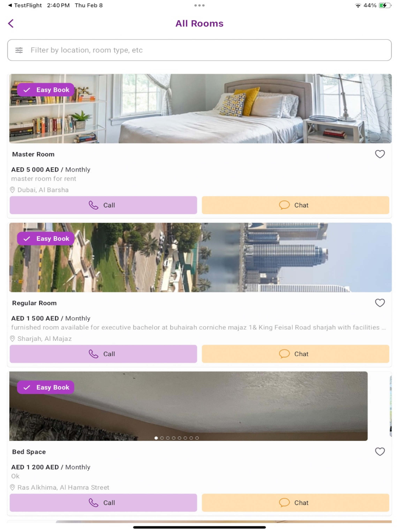The width and height of the screenshot is (399, 532).
Task: Tap the Easy Book badge on the Master Room
Action: coord(46,90)
